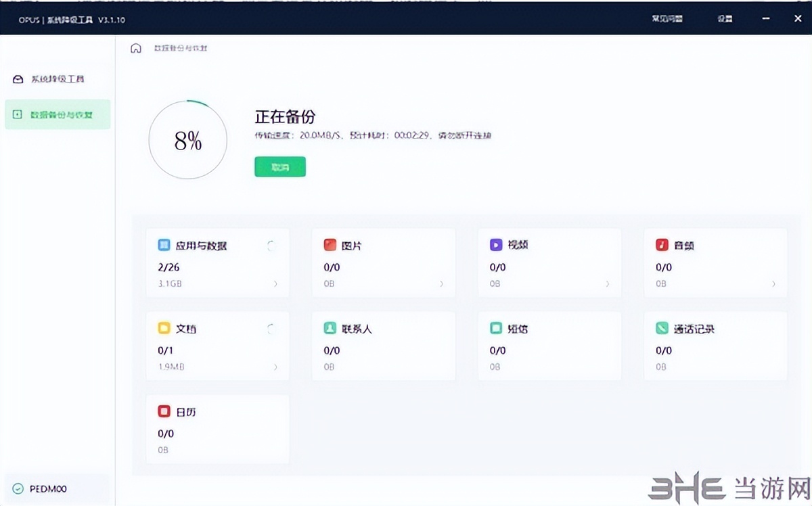Screen dimensions: 812x506
Task: Click the circular 8% backup progress ring
Action: pos(187,140)
